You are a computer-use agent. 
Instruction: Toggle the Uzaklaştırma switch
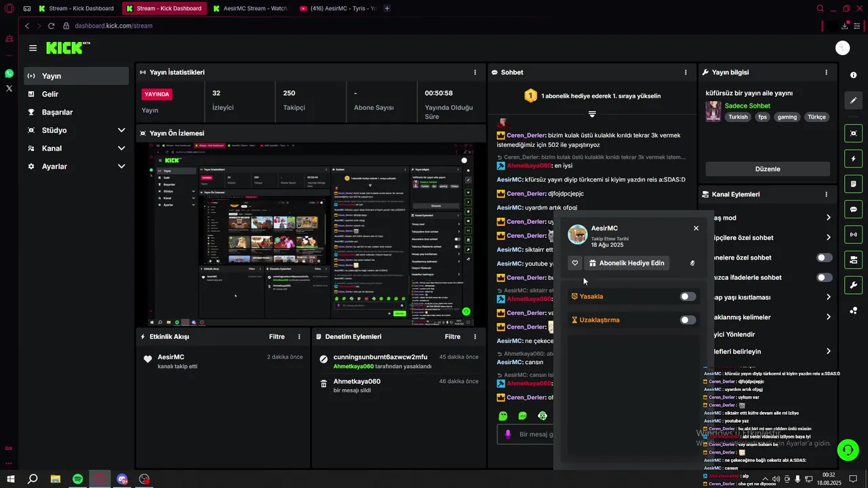[688, 320]
